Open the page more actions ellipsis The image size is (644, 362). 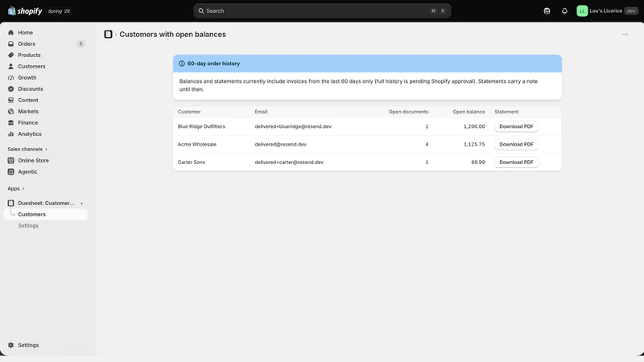pos(625,35)
